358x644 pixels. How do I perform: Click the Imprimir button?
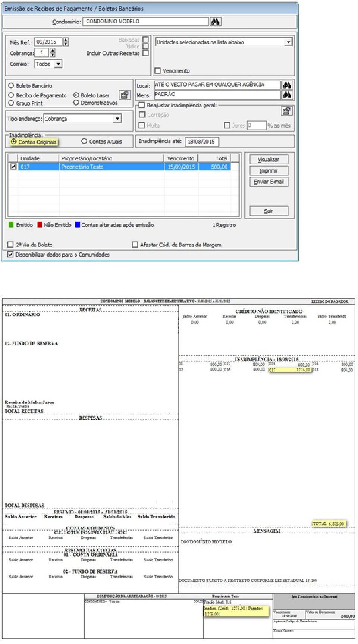coord(268,171)
